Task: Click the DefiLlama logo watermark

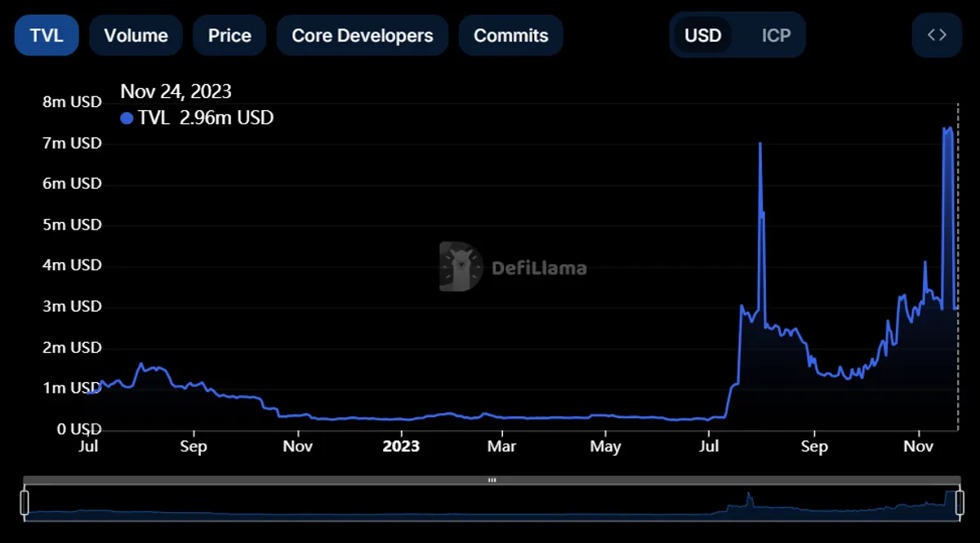Action: (513, 266)
